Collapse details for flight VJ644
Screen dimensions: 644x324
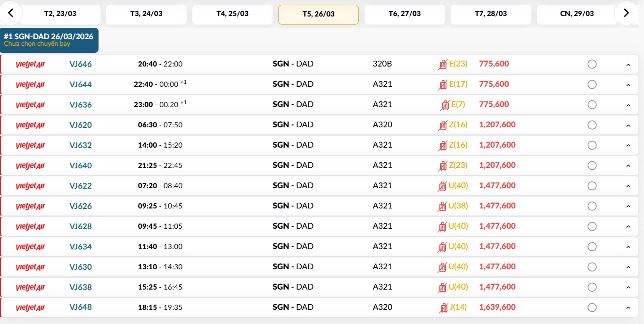coord(628,85)
